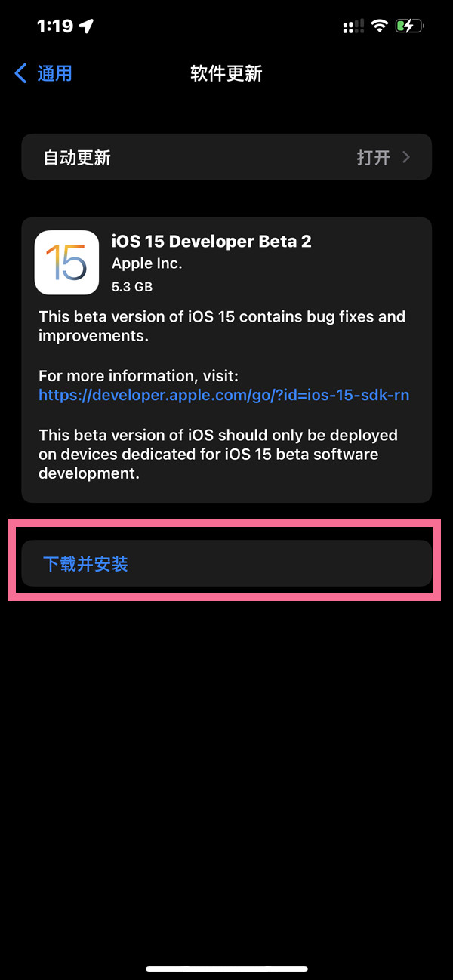Screen dimensions: 453x980
Task: Tap the bug fixes description paragraph
Action: point(222,325)
